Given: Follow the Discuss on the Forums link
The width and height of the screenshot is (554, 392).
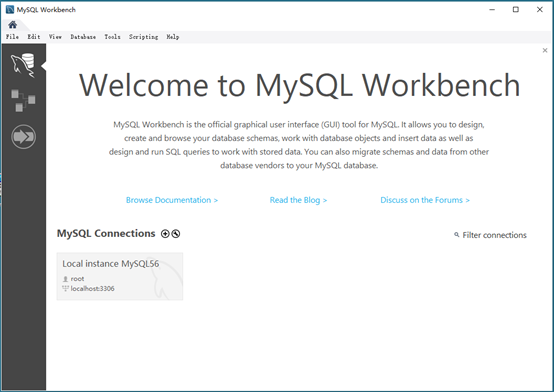Looking at the screenshot, I should [425, 200].
